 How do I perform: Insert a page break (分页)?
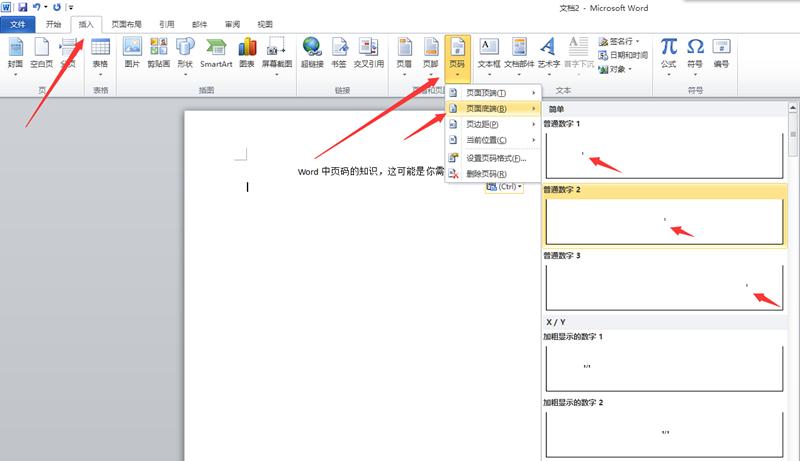pyautogui.click(x=68, y=55)
